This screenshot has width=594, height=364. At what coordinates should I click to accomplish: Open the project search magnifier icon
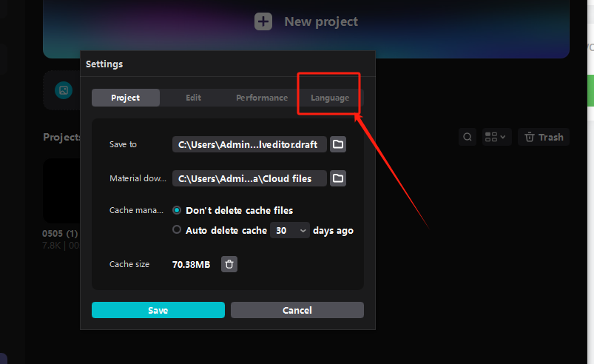pos(468,137)
